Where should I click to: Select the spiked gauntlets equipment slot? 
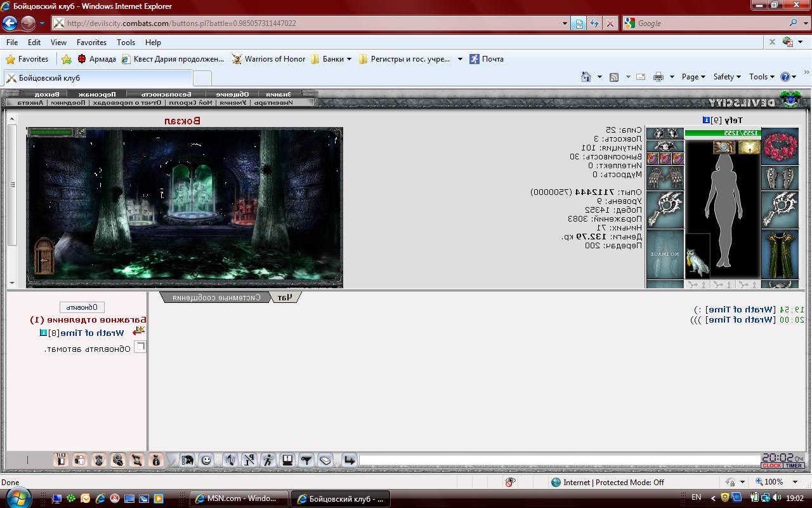pos(665,178)
